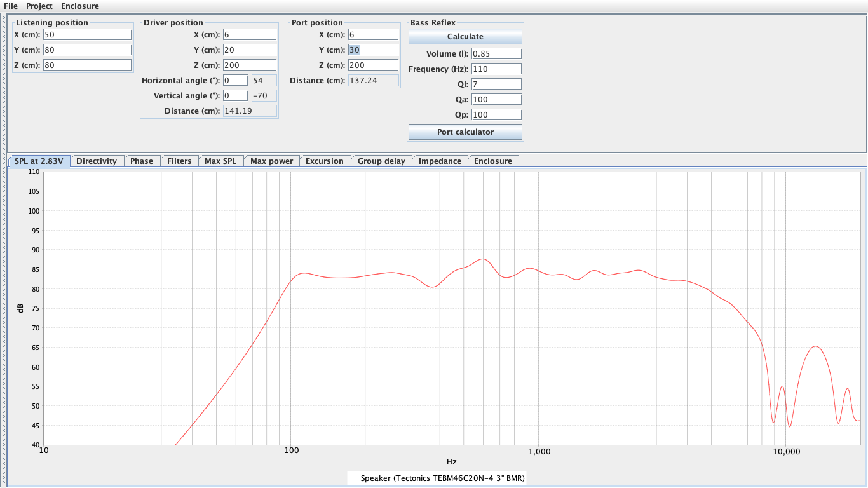Select the SPL at 2.83V tab
This screenshot has width=868, height=488.
(x=38, y=161)
